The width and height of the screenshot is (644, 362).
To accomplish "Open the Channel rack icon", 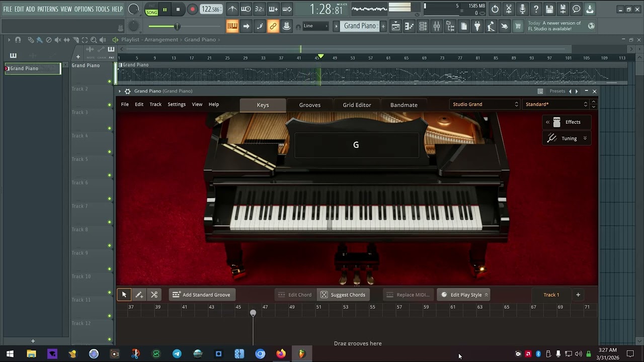I will [x=423, y=26].
